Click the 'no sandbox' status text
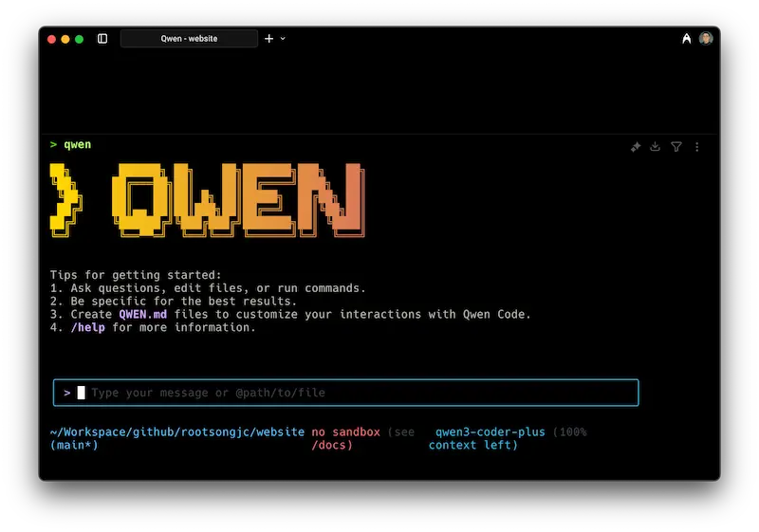 tap(345, 431)
